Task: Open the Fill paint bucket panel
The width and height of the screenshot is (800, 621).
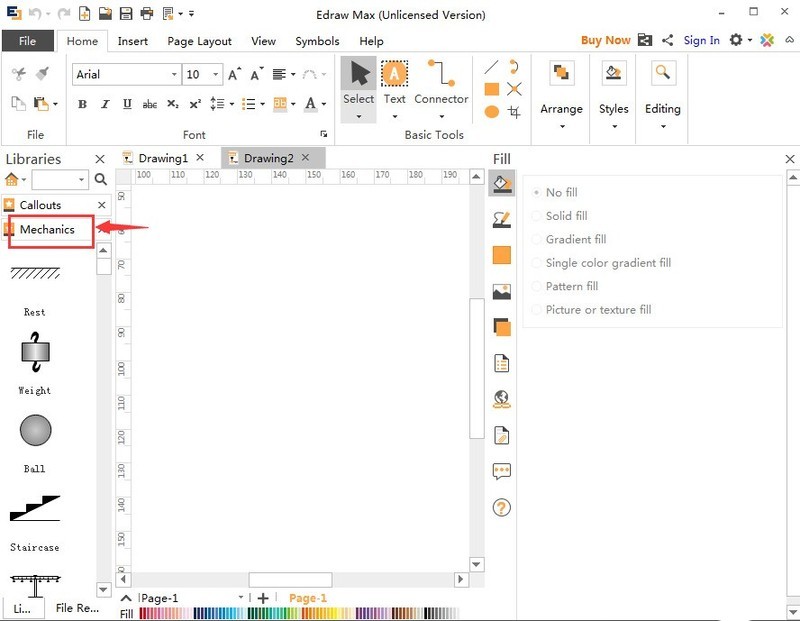Action: [x=502, y=183]
